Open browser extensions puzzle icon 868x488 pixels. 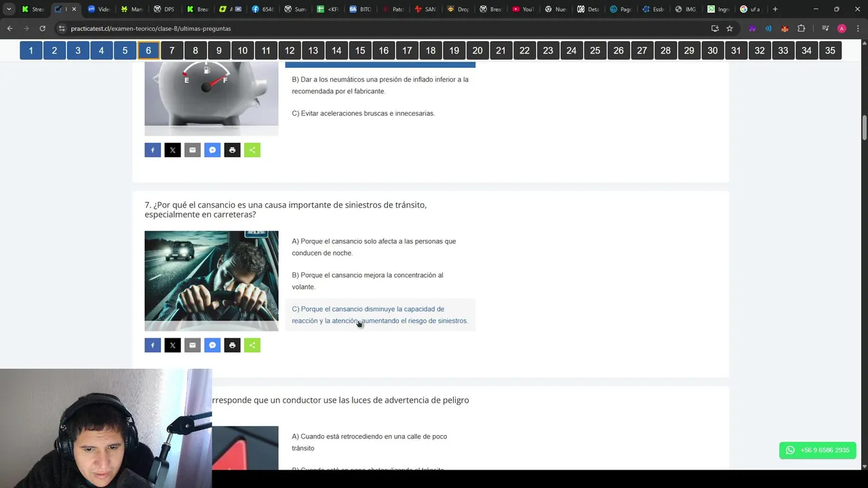tap(802, 28)
